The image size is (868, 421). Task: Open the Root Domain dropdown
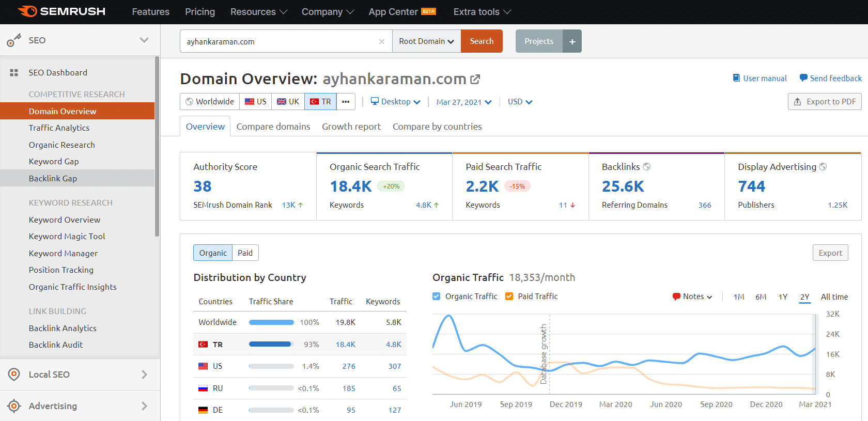[427, 41]
